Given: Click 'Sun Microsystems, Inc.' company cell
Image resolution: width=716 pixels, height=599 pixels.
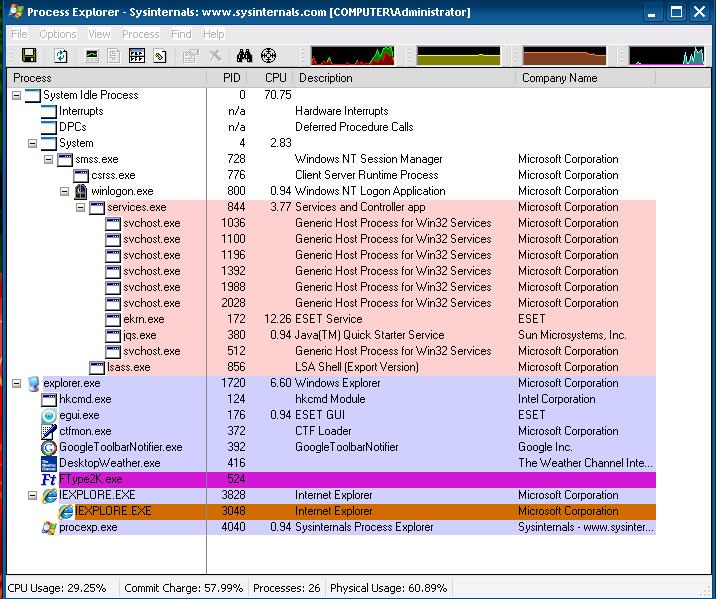Looking at the screenshot, I should click(x=572, y=335).
